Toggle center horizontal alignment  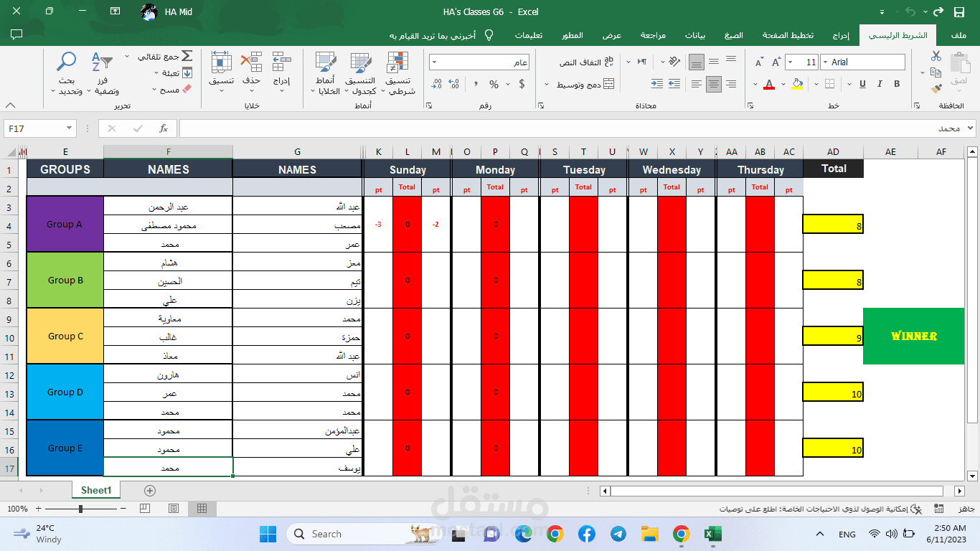pos(713,84)
